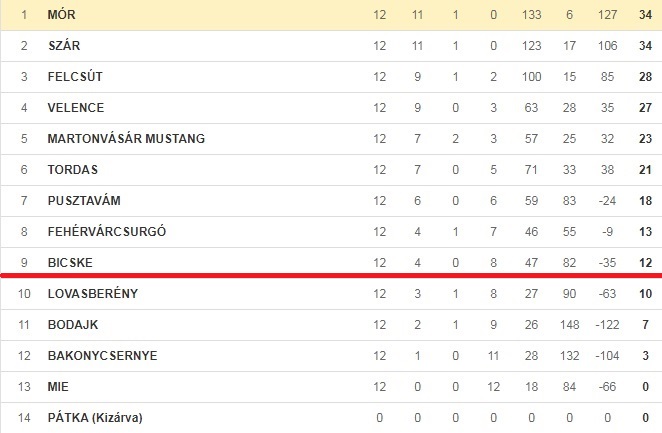662x433 pixels.
Task: Select FELCSÚT's 100 goals scored cell
Action: [x=532, y=77]
